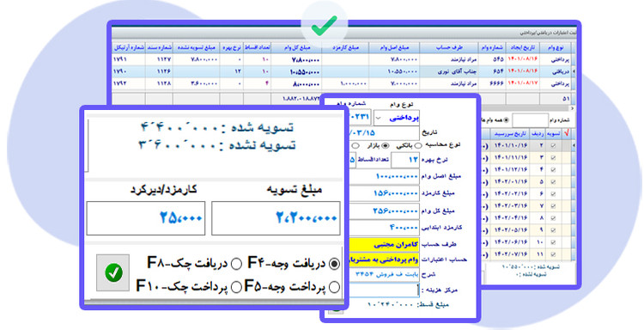Toggle settlement checkbox for installment 1402/05/16
The height and width of the screenshot is (330, 644).
[x=553, y=230]
